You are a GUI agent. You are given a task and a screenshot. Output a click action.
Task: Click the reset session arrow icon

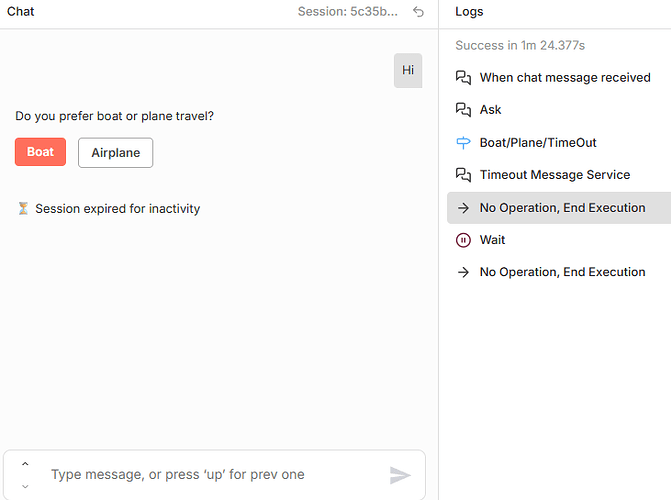(418, 12)
